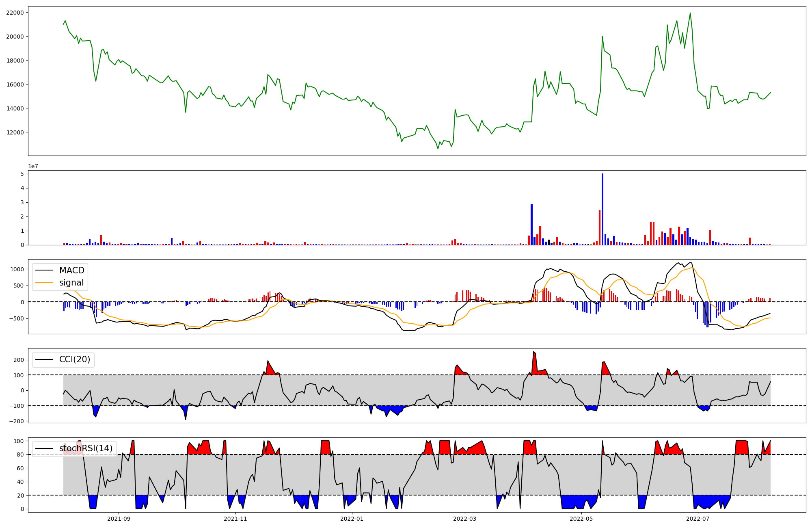This screenshot has height=528, width=812.
Task: Click the orange signal legend line
Action: coord(44,283)
